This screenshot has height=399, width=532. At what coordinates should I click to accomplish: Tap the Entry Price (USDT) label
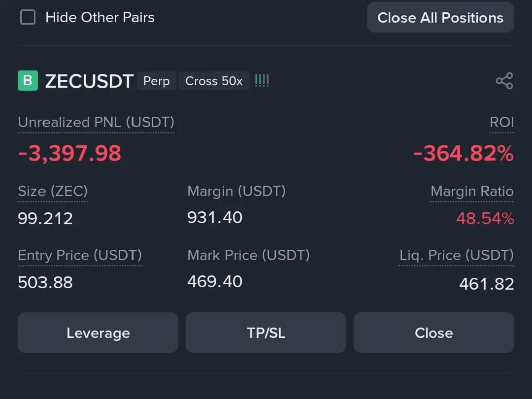pos(80,255)
